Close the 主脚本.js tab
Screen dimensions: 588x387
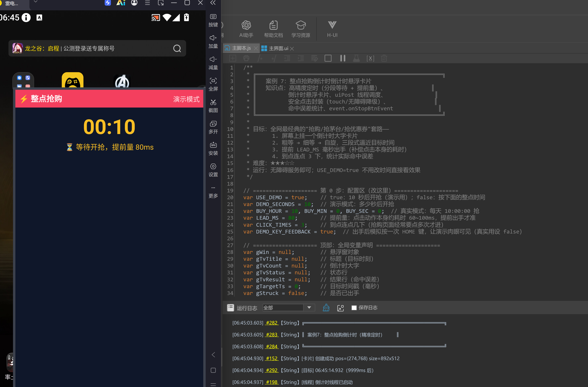(x=256, y=48)
